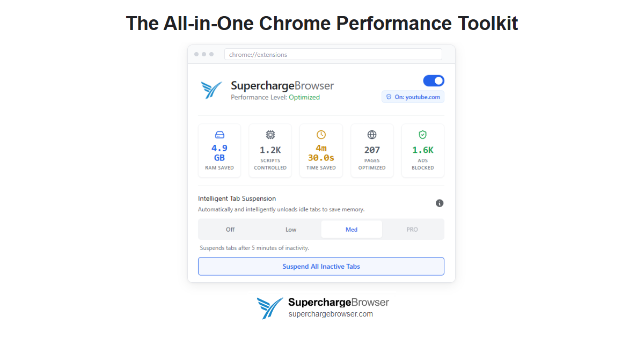Image resolution: width=644 pixels, height=338 pixels.
Task: Click the 1.6K ads blocked stat card
Action: [422, 150]
